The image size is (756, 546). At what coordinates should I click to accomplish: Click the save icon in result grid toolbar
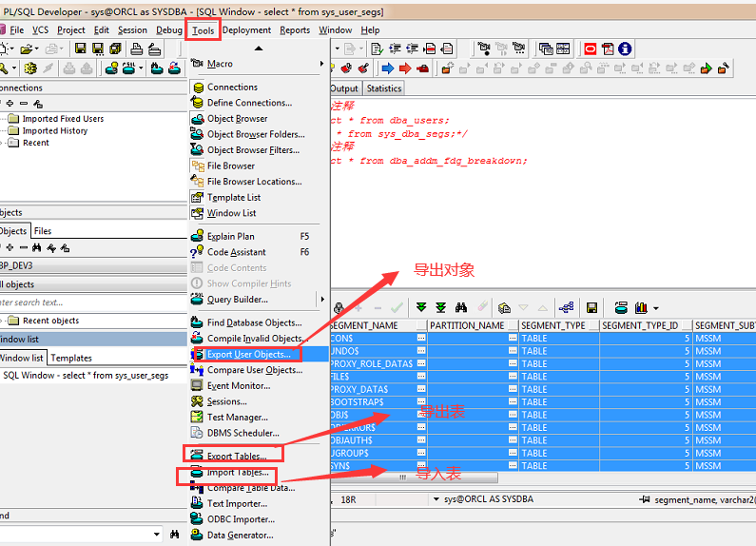click(x=591, y=308)
